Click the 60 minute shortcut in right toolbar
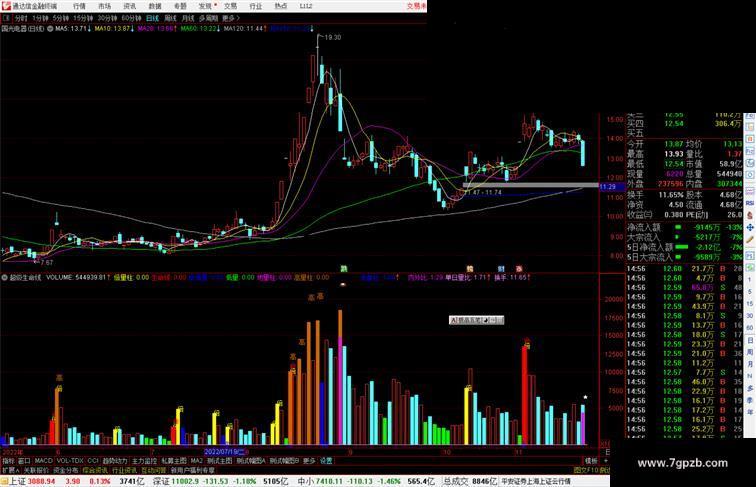Viewport: 756px width, 487px height. tap(750, 328)
